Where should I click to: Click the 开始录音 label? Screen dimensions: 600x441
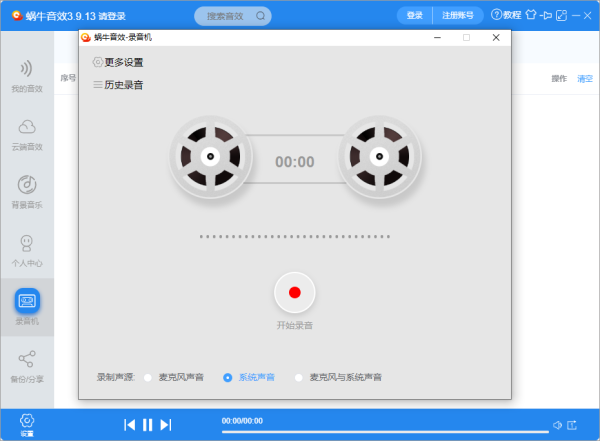coord(295,325)
